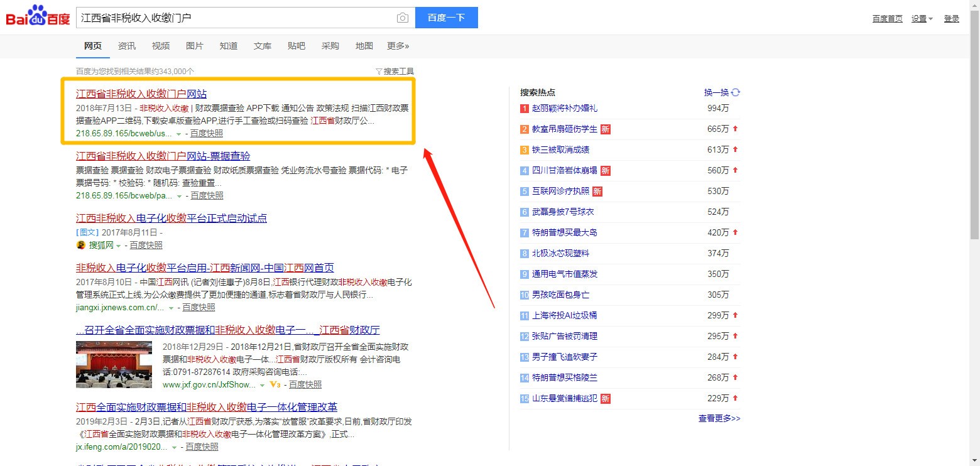Click the 新 tag beside 四川甘洛岩体崩塌
Screen dimensions: 980x466
pos(606,171)
